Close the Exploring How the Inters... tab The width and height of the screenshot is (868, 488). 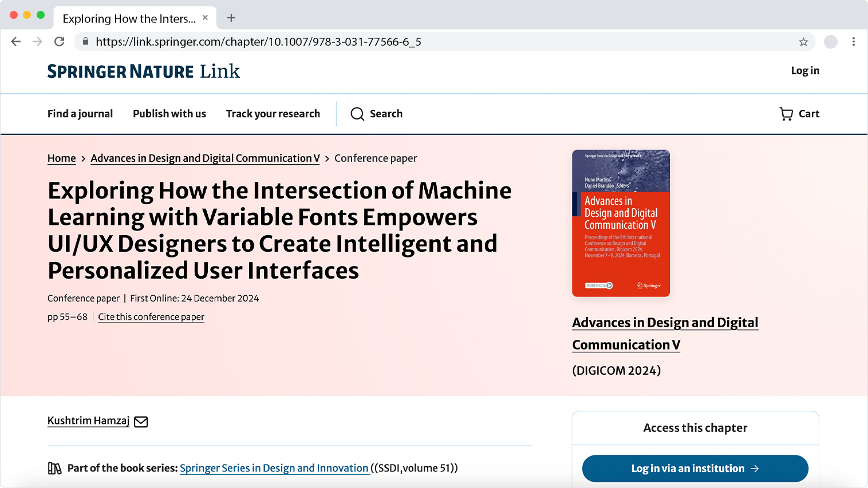[x=205, y=18]
